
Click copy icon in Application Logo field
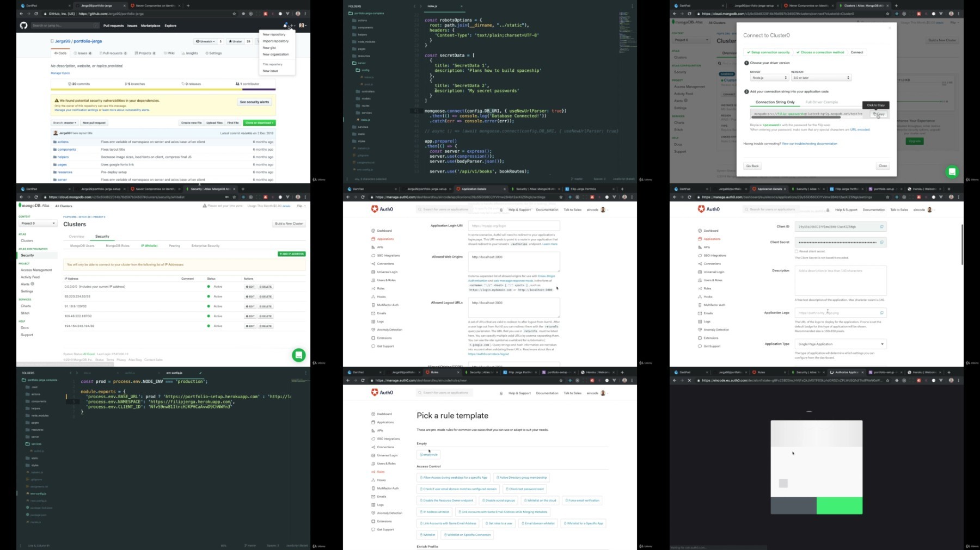(881, 313)
